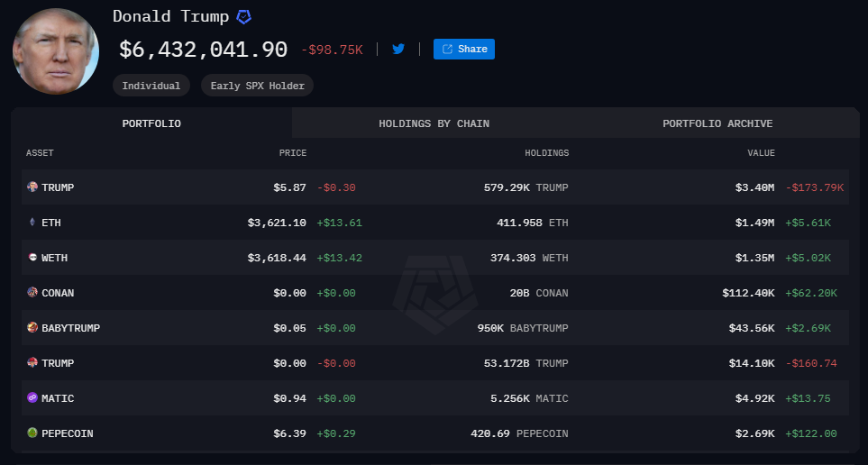
Task: Click the profile avatar picture
Action: click(55, 50)
